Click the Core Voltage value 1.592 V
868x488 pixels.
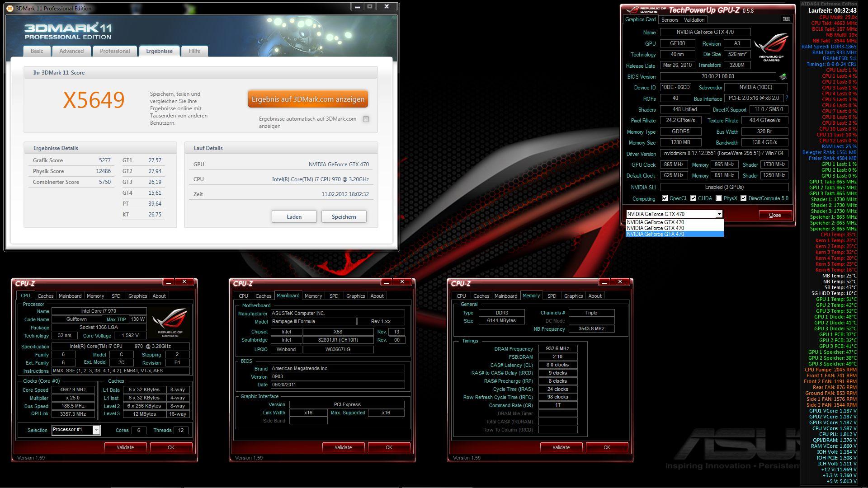click(x=130, y=336)
